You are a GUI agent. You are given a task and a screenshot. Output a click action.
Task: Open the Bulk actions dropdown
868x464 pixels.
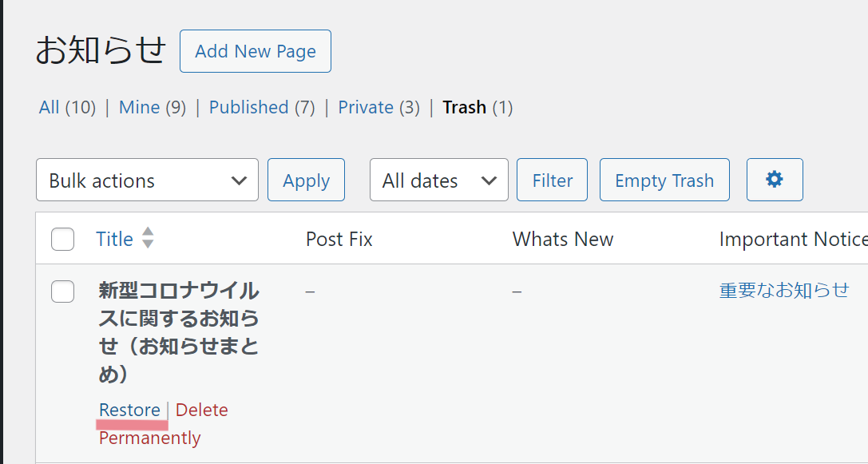[x=147, y=180]
